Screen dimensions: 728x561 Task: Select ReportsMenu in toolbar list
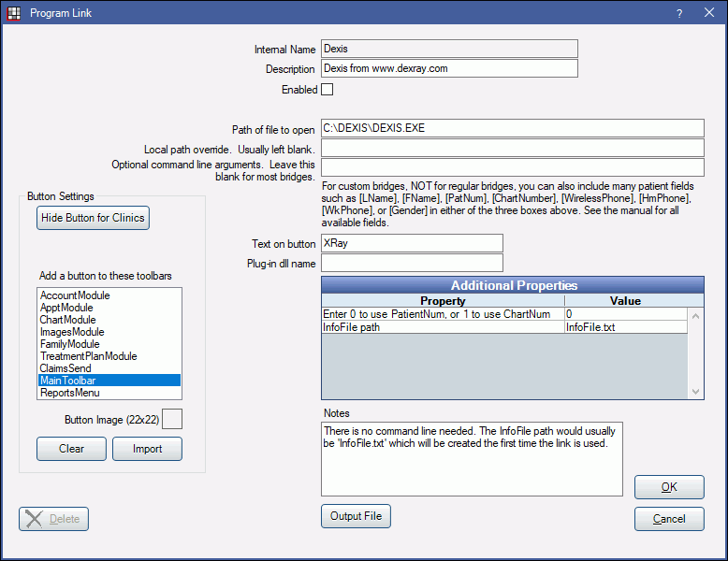point(109,393)
